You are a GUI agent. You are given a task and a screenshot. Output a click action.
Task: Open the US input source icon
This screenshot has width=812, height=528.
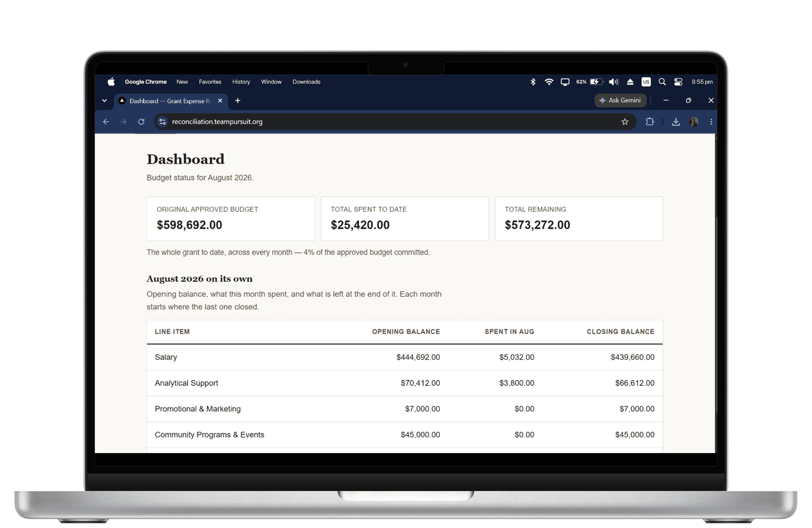646,82
